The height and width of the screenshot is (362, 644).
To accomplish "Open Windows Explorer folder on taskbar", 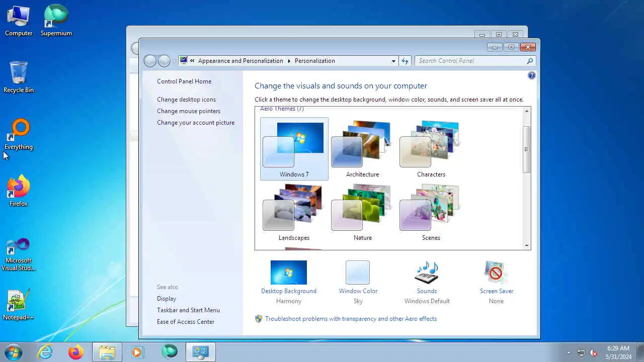I will point(107,352).
